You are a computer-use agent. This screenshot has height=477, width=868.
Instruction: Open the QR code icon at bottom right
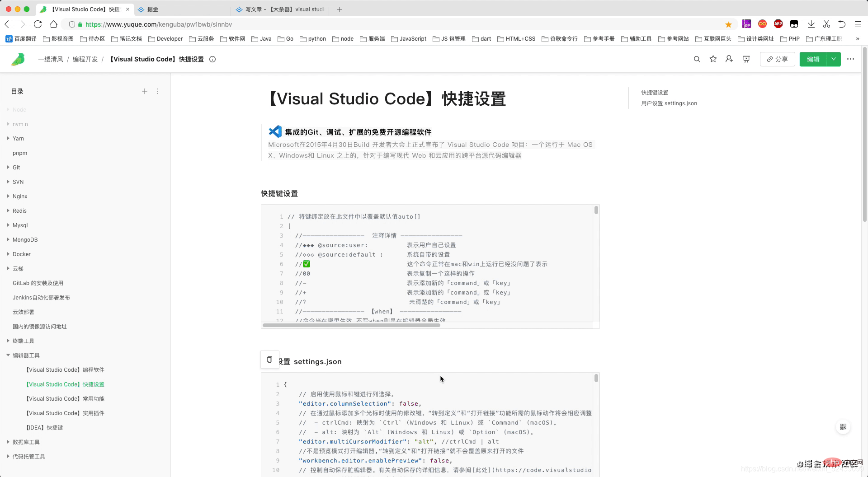tap(843, 426)
